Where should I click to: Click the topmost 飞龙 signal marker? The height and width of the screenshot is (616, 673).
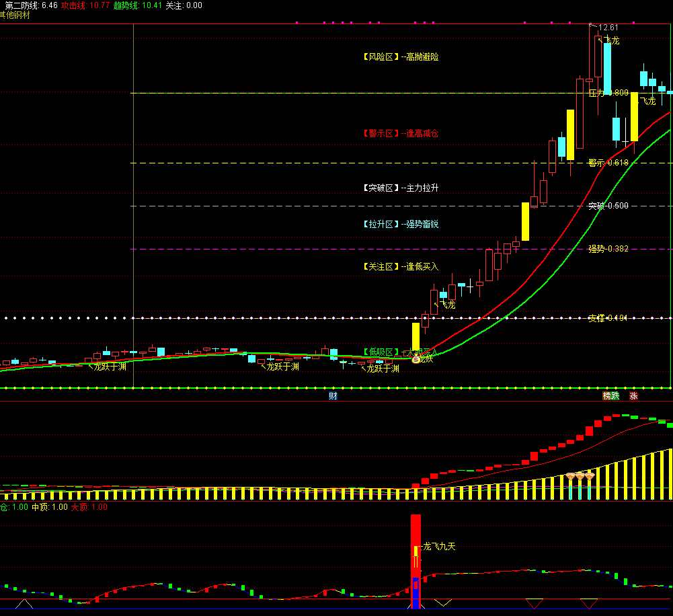[610, 40]
